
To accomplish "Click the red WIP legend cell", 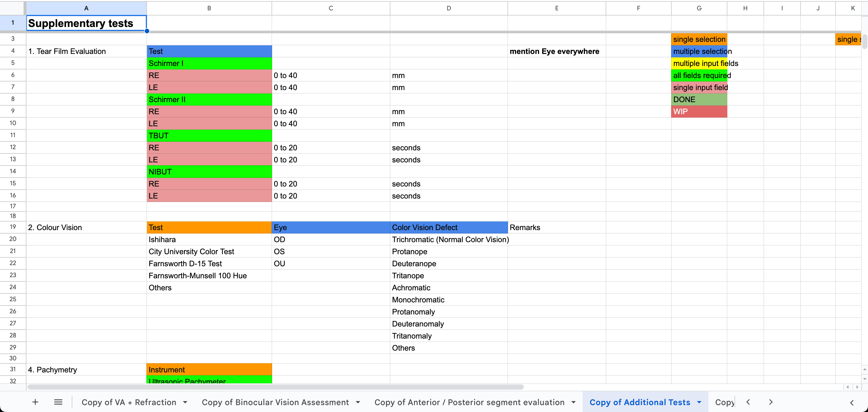I will click(x=699, y=112).
